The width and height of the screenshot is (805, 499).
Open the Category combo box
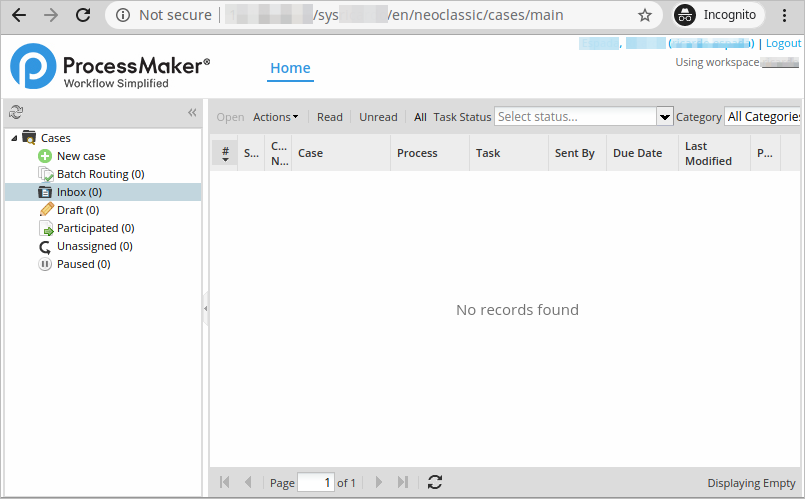(762, 117)
